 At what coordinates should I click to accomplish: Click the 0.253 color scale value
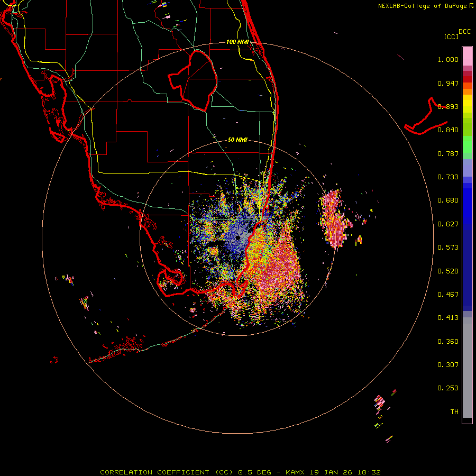click(448, 388)
